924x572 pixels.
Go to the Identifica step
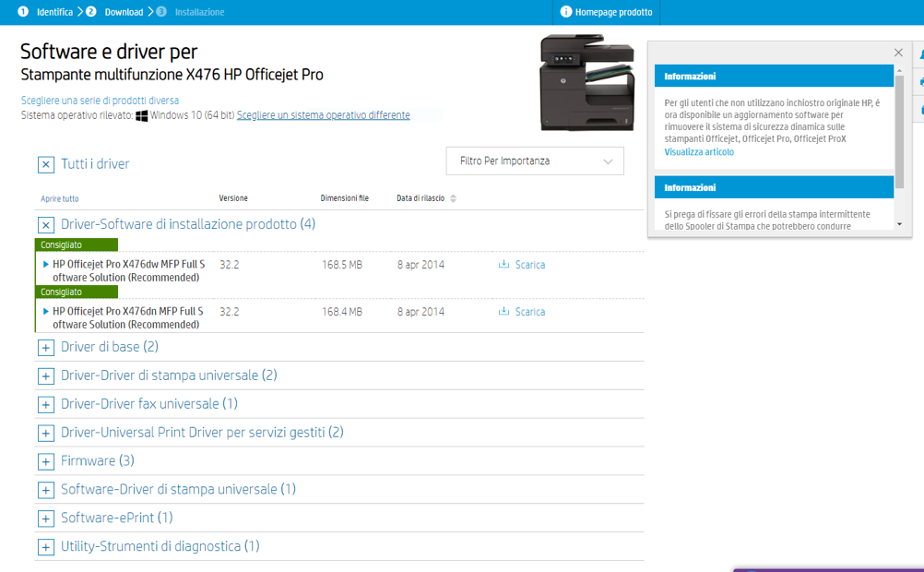coord(54,12)
